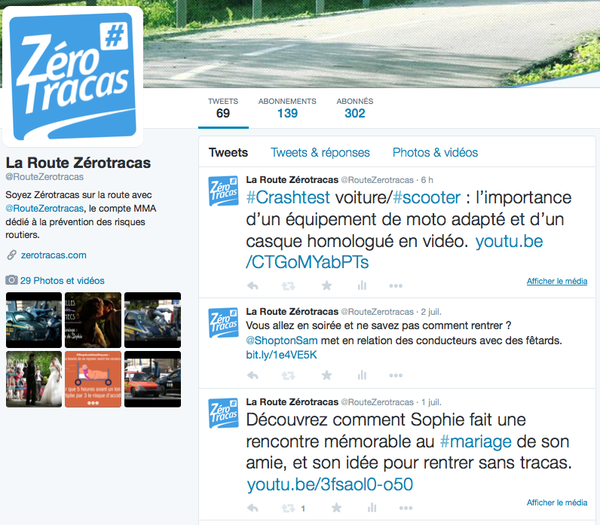Open the Abonnements count 139
Image resolution: width=600 pixels, height=525 pixels.
point(287,108)
